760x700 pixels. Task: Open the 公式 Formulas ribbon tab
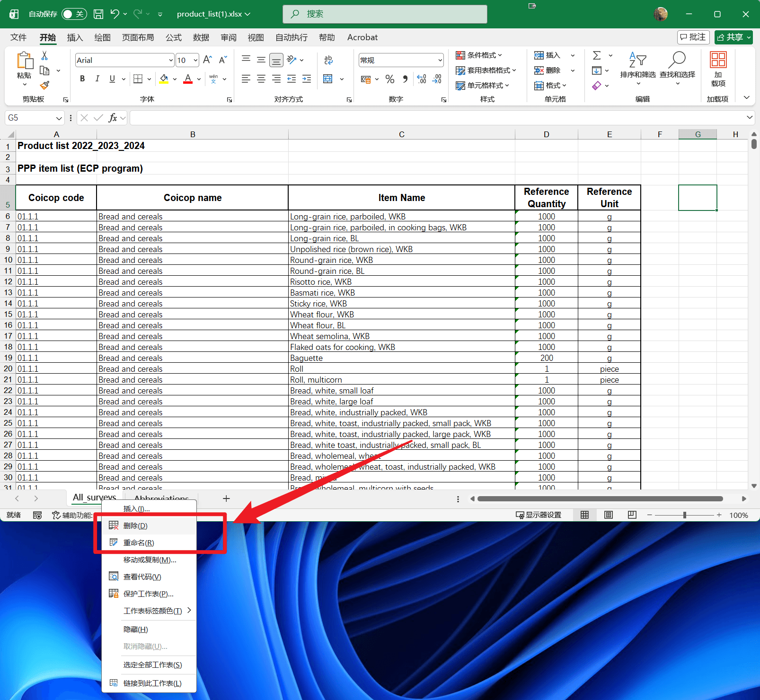(174, 37)
